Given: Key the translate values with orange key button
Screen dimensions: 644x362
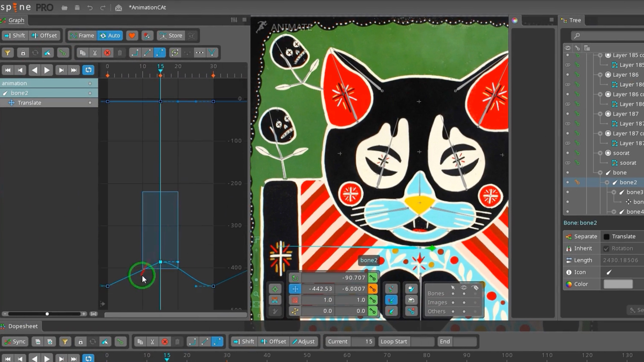Looking at the screenshot, I should [x=373, y=289].
